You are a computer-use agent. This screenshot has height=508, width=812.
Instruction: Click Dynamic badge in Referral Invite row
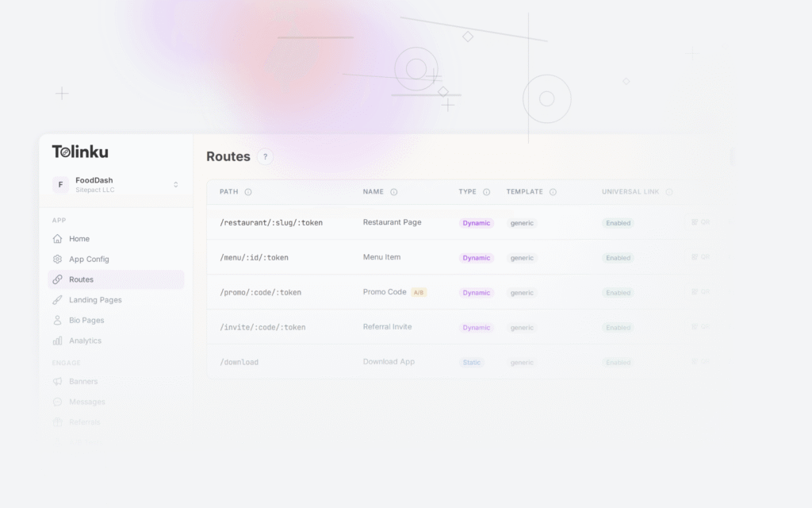point(477,328)
